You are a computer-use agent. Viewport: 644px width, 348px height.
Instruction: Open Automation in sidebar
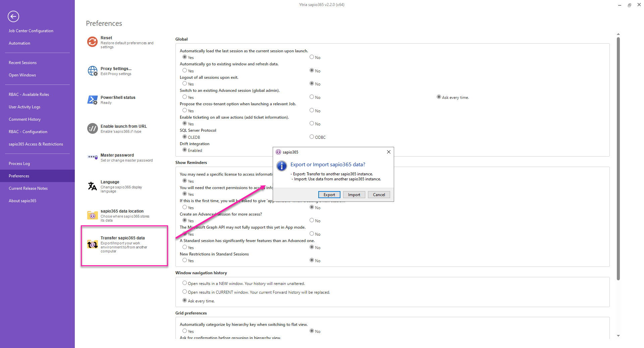click(x=19, y=43)
